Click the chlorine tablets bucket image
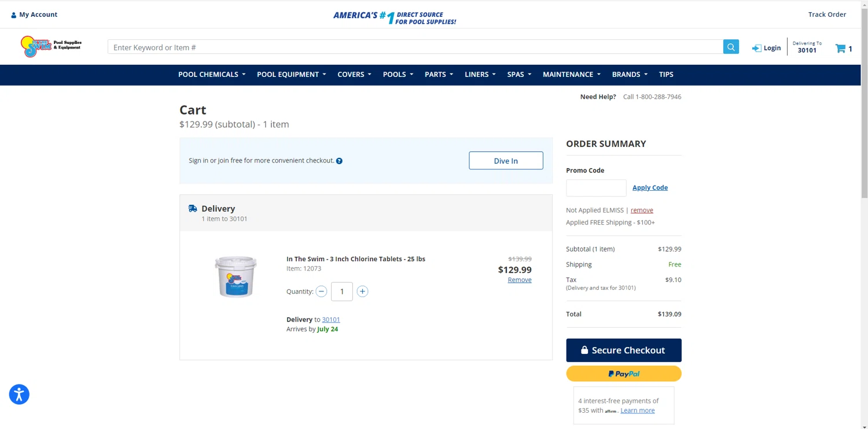The height and width of the screenshot is (429, 868). (236, 277)
